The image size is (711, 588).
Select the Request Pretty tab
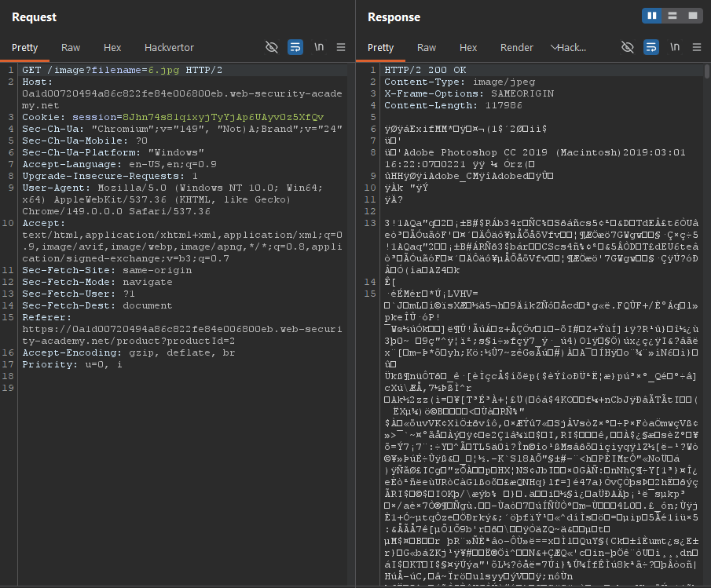pyautogui.click(x=25, y=48)
